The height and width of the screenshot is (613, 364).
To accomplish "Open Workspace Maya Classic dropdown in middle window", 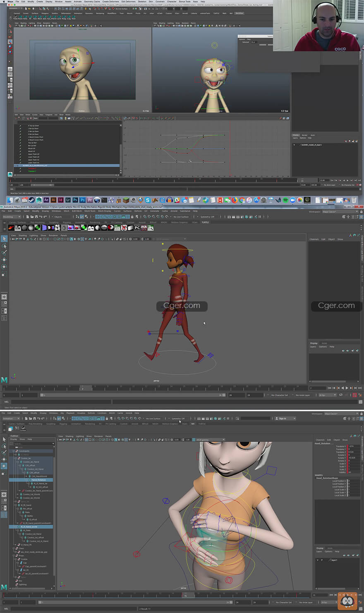I will (340, 212).
